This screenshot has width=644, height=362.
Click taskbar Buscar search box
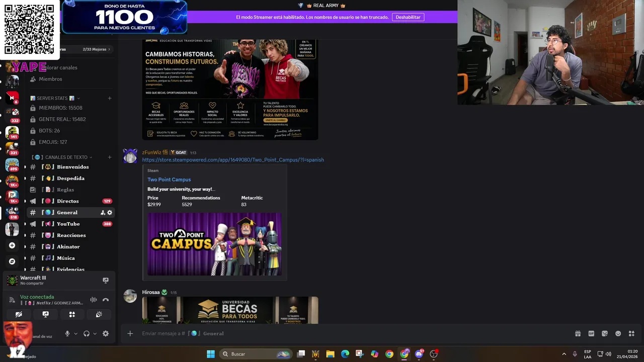tap(256, 354)
